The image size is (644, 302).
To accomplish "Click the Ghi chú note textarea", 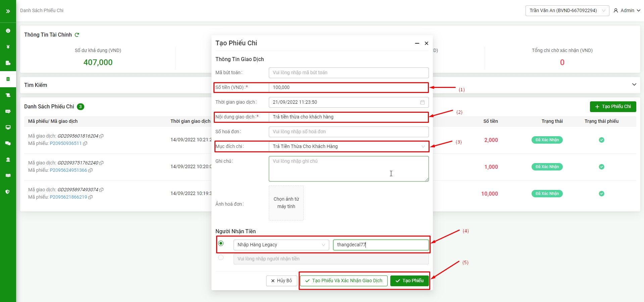I will pyautogui.click(x=348, y=169).
